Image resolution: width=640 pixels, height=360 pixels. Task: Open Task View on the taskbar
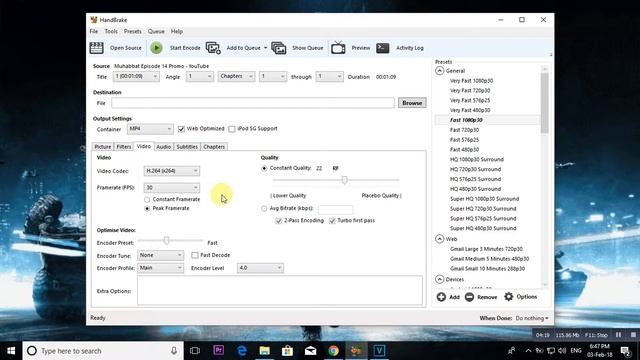pyautogui.click(x=195, y=351)
